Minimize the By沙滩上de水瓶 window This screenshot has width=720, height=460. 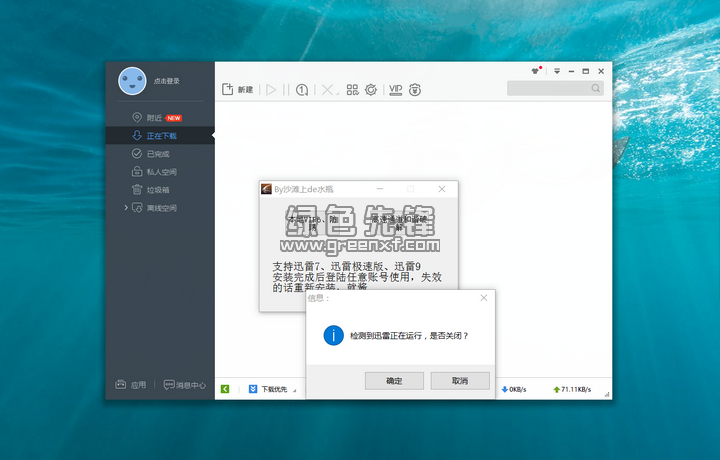380,189
